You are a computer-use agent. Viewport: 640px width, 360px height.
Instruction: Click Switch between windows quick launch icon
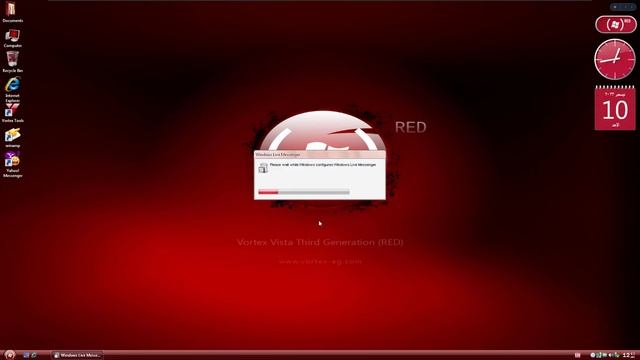34,355
